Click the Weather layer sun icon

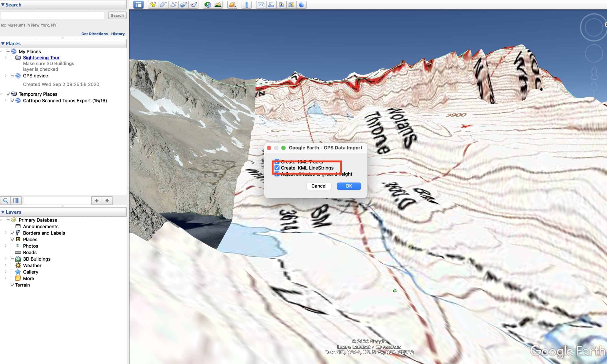click(x=18, y=265)
